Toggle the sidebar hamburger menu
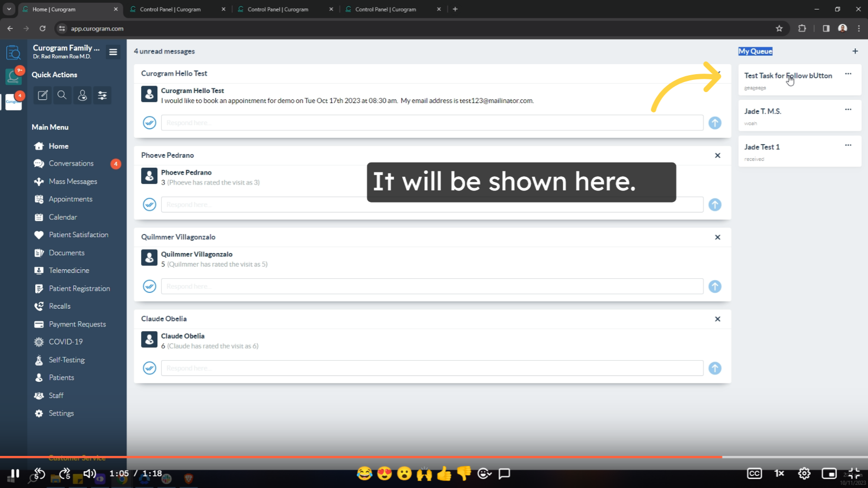Image resolution: width=868 pixels, height=488 pixels. click(113, 52)
